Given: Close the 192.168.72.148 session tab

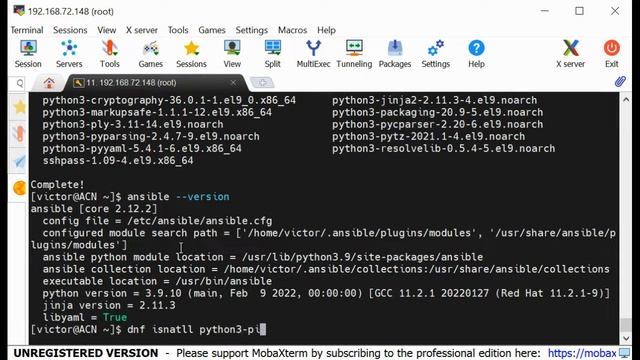Looking at the screenshot, I should tap(233, 83).
